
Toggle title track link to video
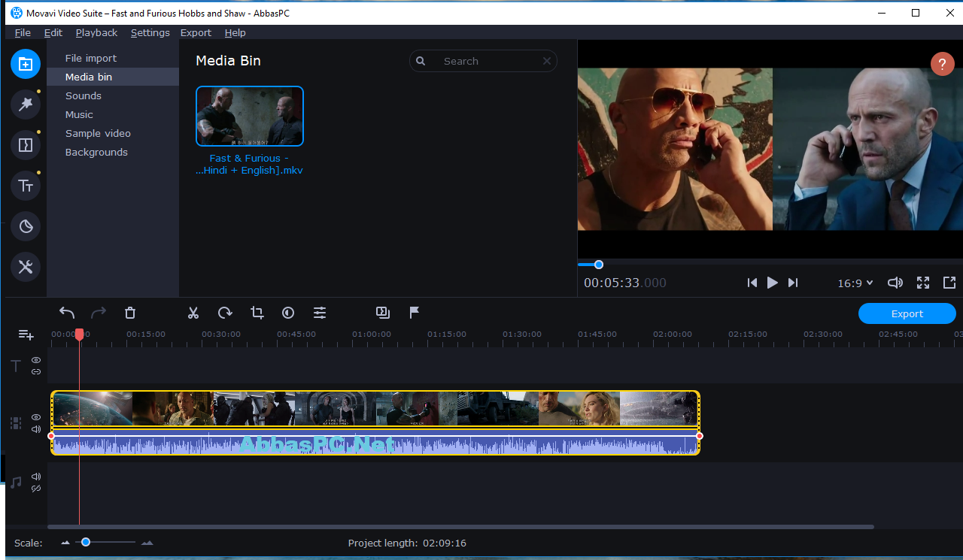[36, 372]
